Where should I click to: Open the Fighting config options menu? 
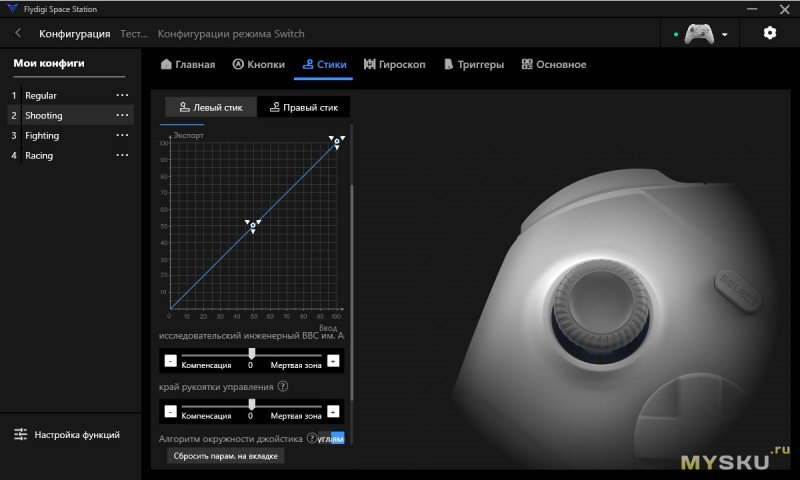coord(122,135)
